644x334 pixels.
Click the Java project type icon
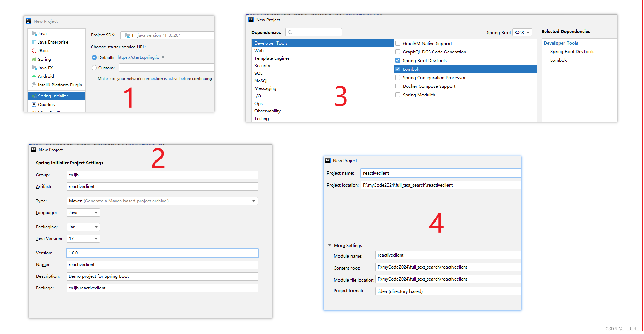[x=34, y=34]
